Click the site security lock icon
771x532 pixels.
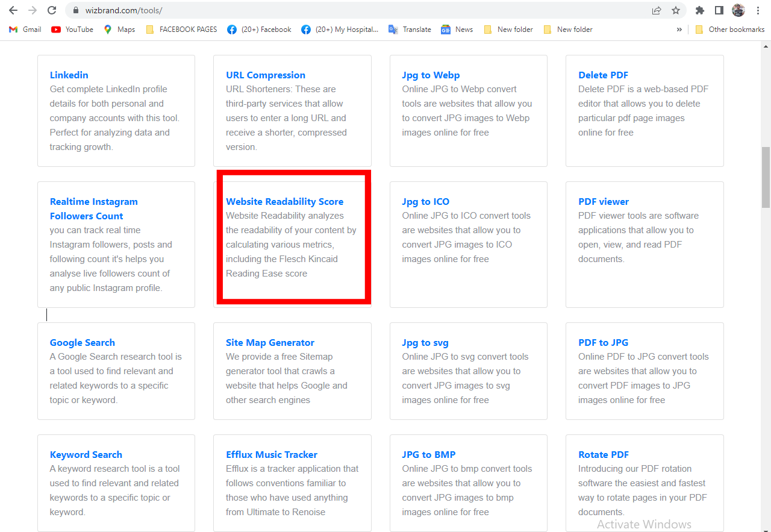(76, 10)
